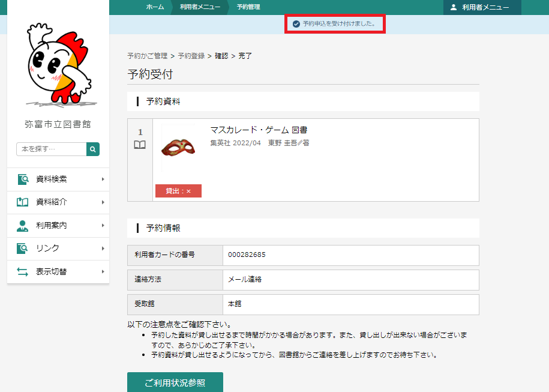Expand the 表示切替 submenu arrow
Screen dimensions: 549x392
coord(103,272)
